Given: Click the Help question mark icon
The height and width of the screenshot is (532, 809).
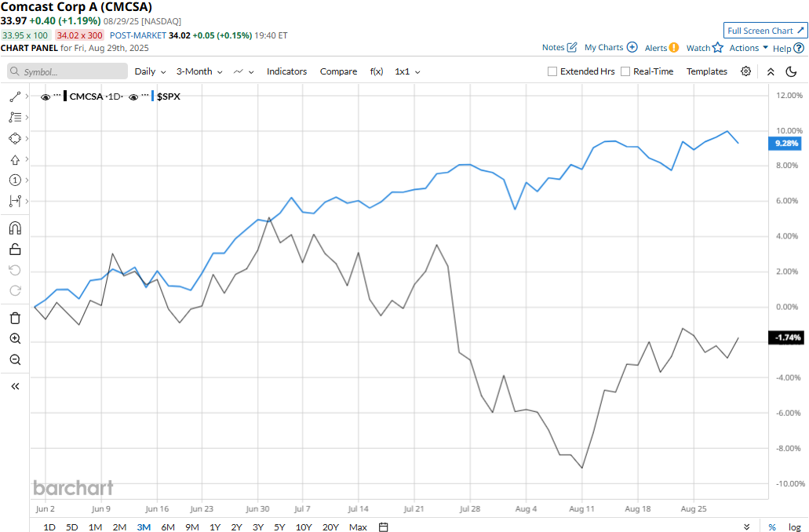Looking at the screenshot, I should pos(799,48).
